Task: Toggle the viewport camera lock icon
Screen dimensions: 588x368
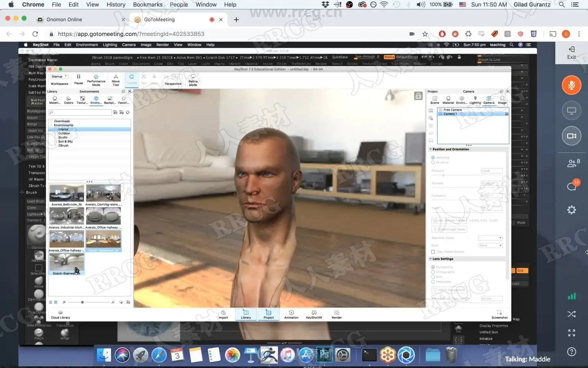Action: 418,96
